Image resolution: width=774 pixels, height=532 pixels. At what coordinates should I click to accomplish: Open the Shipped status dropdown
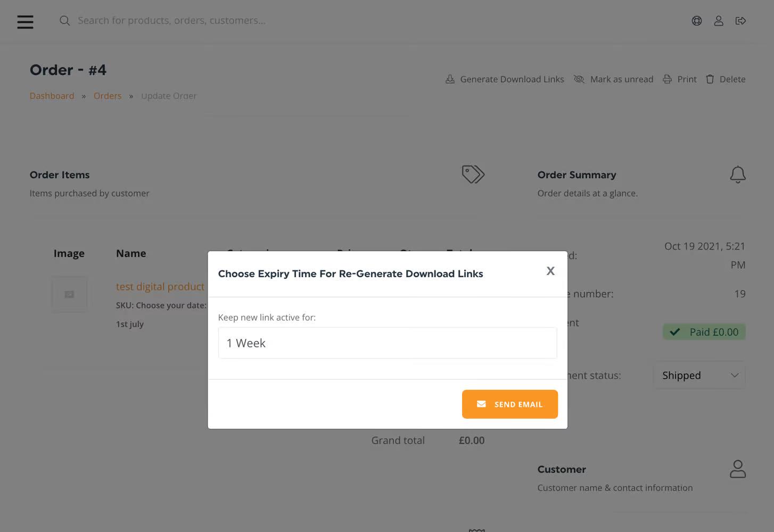(699, 375)
